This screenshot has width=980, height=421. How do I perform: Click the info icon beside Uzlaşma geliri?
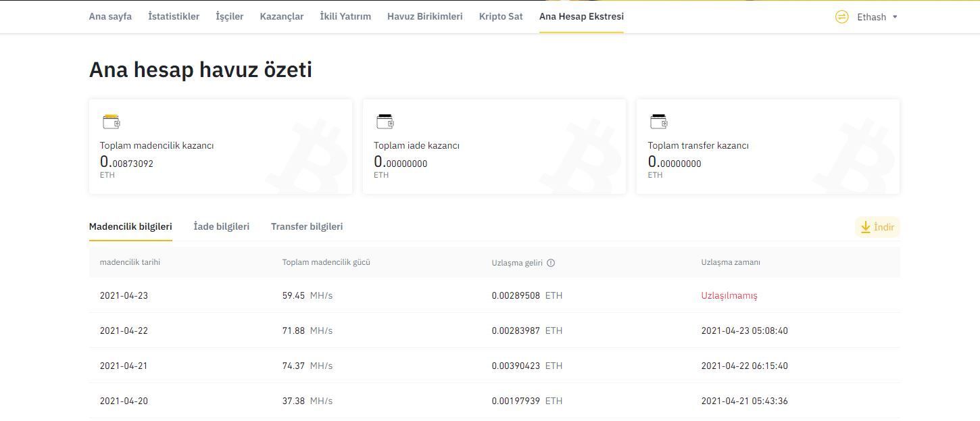[x=551, y=263]
